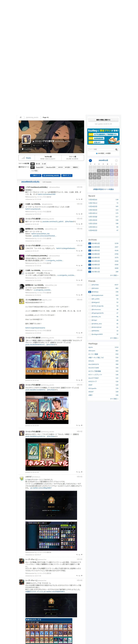Like the tweet retweeted at 23:29:54
This screenshot has height=644, width=138.
point(82,333)
